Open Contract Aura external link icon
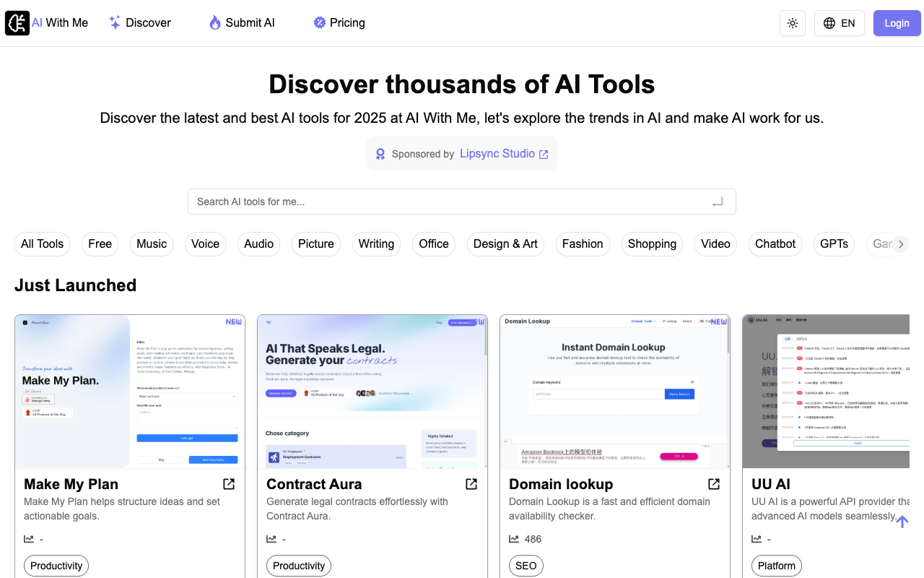 click(471, 484)
